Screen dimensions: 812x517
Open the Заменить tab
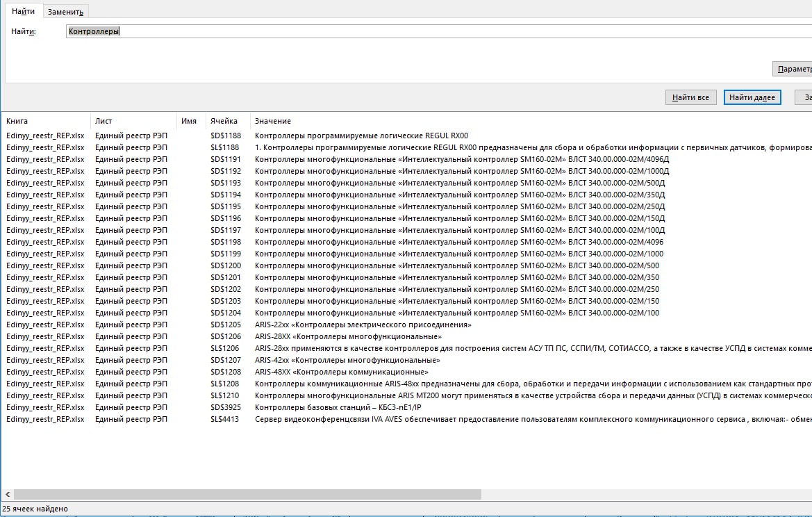pos(65,12)
